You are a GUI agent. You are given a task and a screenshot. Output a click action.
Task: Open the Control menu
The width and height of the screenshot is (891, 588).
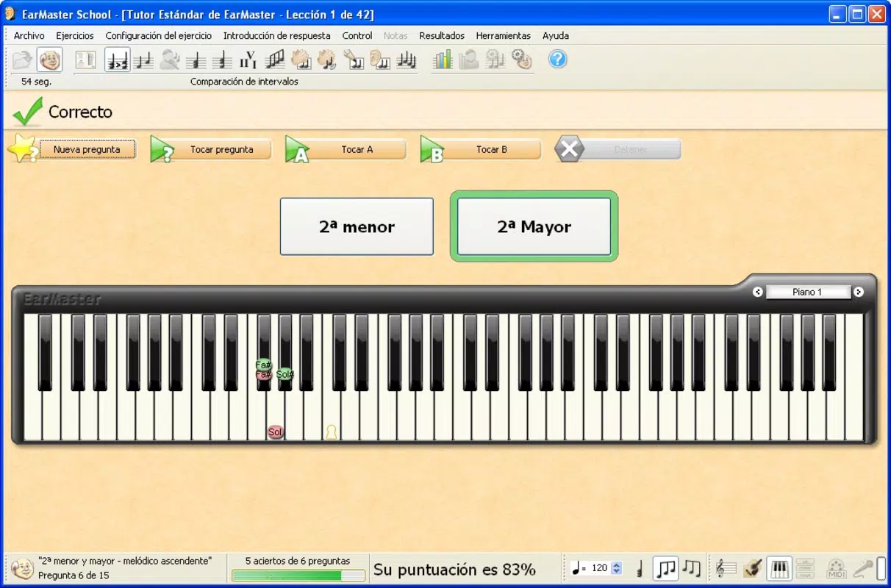coord(357,35)
